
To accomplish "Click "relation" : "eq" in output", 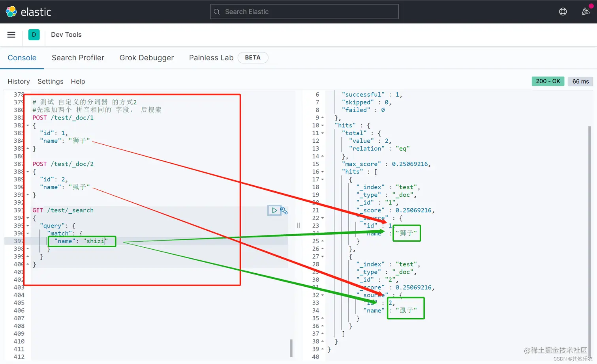I will [x=379, y=149].
